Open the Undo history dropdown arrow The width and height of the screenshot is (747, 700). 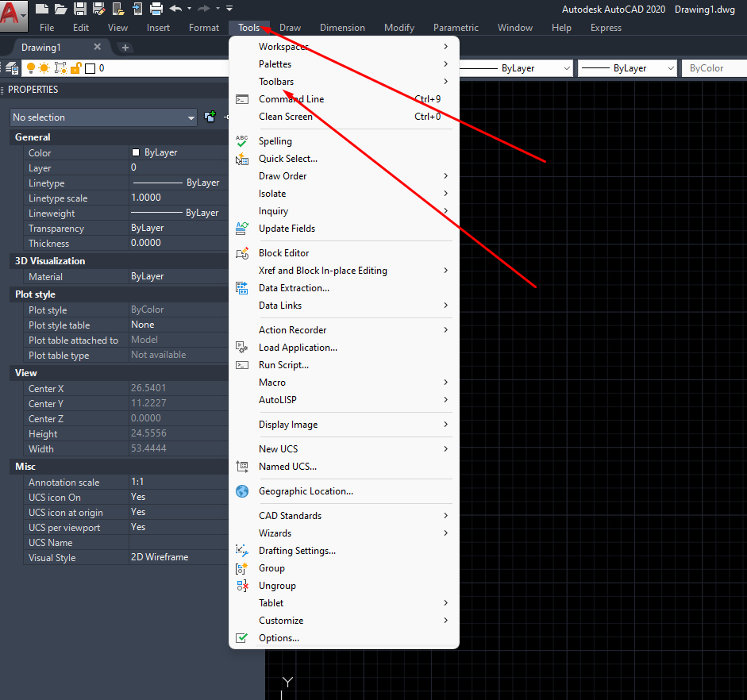pyautogui.click(x=189, y=8)
